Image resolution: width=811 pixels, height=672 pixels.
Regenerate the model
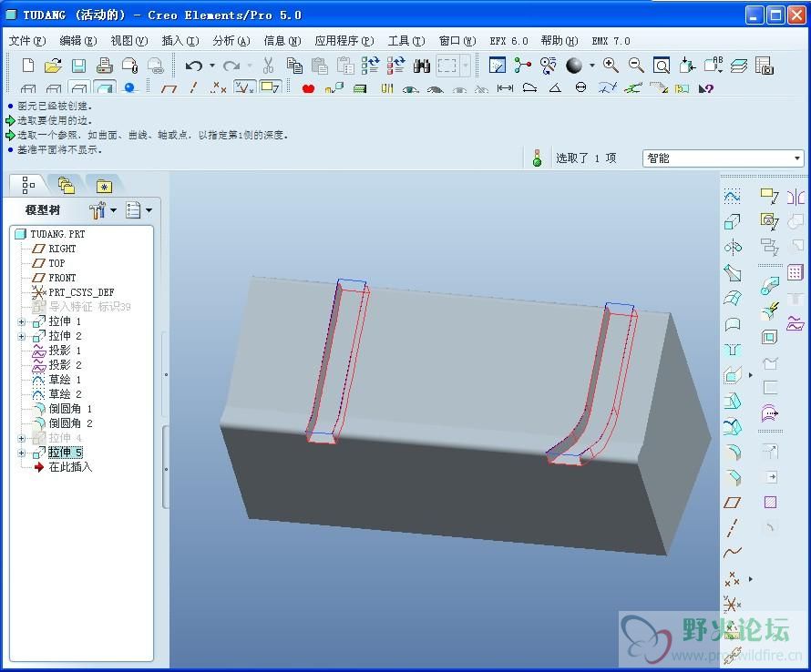(x=370, y=66)
